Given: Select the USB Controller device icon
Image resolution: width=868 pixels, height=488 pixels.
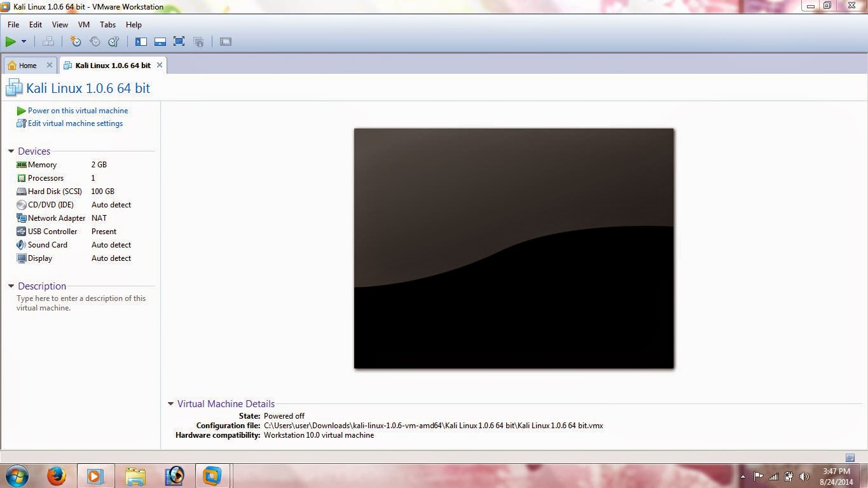Looking at the screenshot, I should (x=20, y=231).
